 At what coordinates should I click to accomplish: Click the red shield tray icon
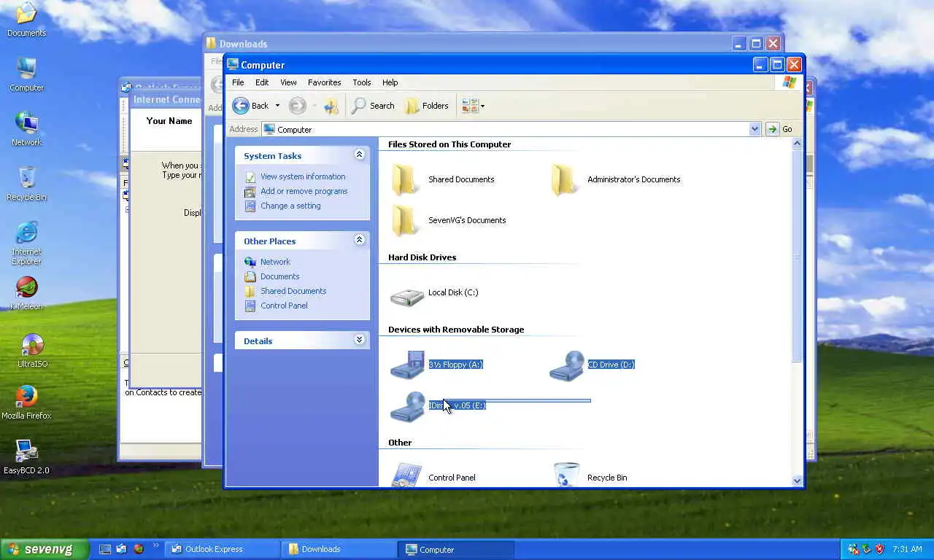pyautogui.click(x=879, y=549)
